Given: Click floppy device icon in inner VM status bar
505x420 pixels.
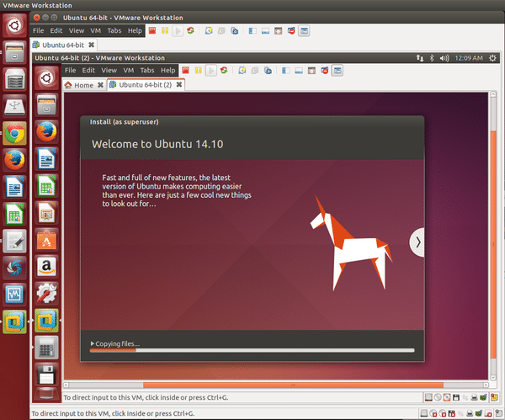Looking at the screenshot, I should (456, 397).
